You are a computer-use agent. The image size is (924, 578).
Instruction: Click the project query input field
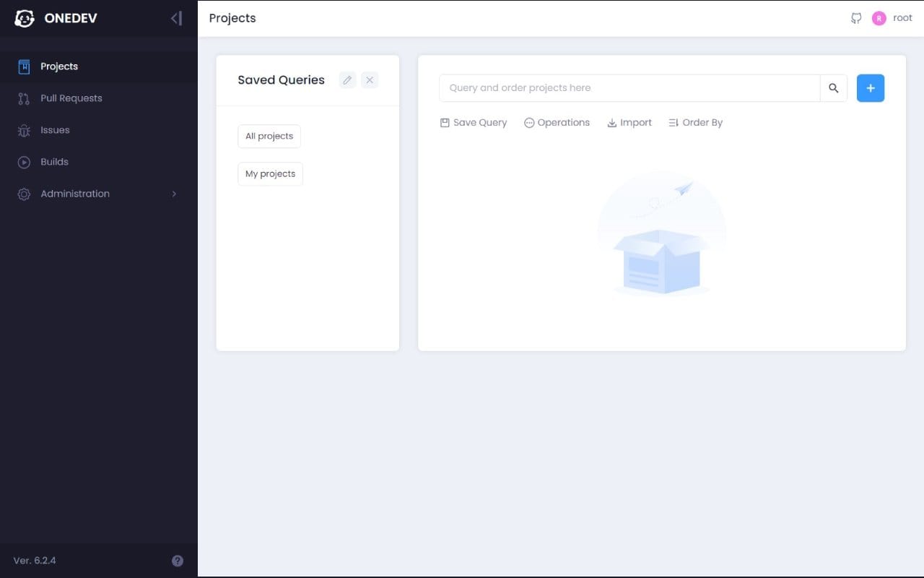pyautogui.click(x=628, y=87)
